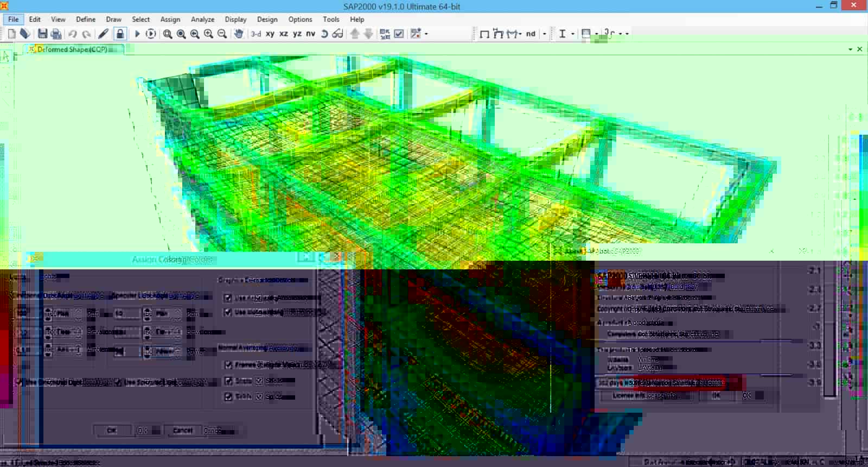Open Set Display Options checkmark icon
Viewport: 868px width, 467px height.
(399, 34)
